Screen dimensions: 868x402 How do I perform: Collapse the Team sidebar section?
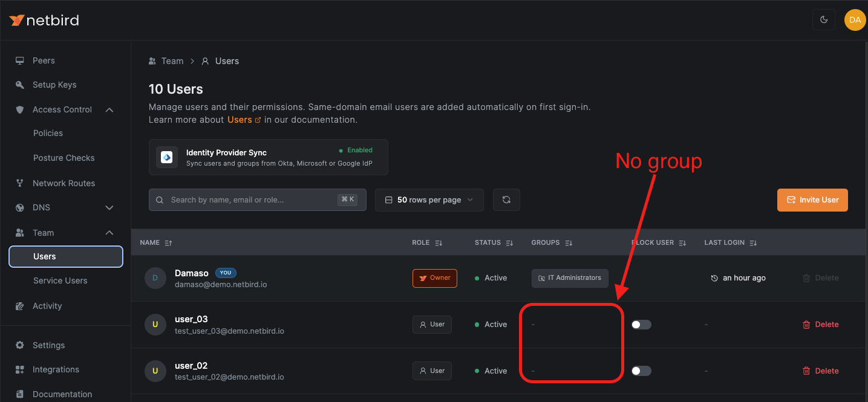click(109, 233)
